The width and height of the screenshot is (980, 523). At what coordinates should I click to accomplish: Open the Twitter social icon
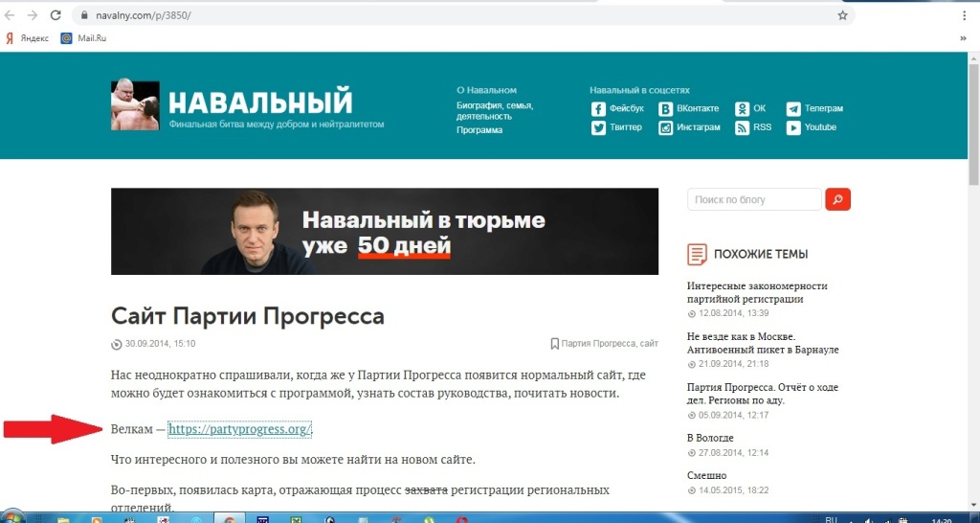tap(598, 128)
